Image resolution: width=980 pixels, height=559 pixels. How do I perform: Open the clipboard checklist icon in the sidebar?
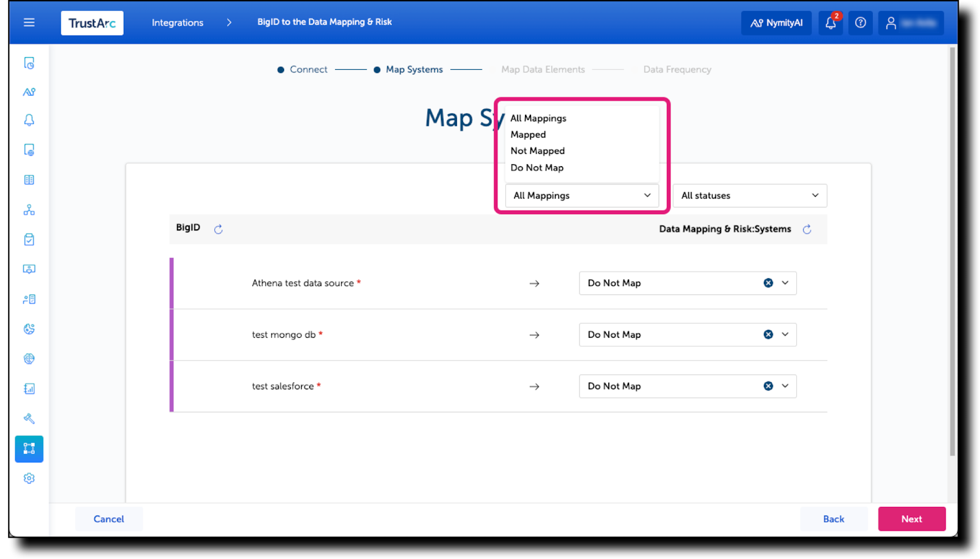(x=29, y=239)
